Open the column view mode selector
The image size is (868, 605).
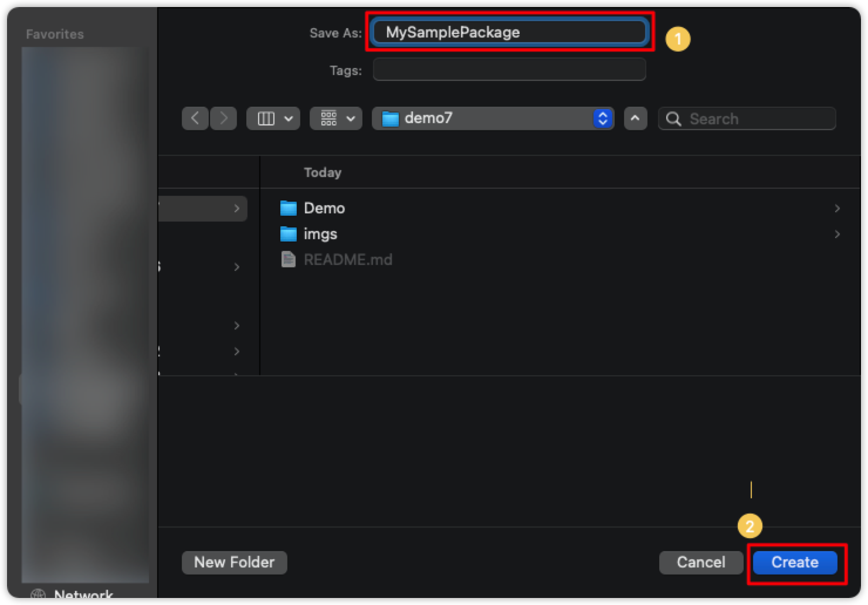pyautogui.click(x=273, y=118)
